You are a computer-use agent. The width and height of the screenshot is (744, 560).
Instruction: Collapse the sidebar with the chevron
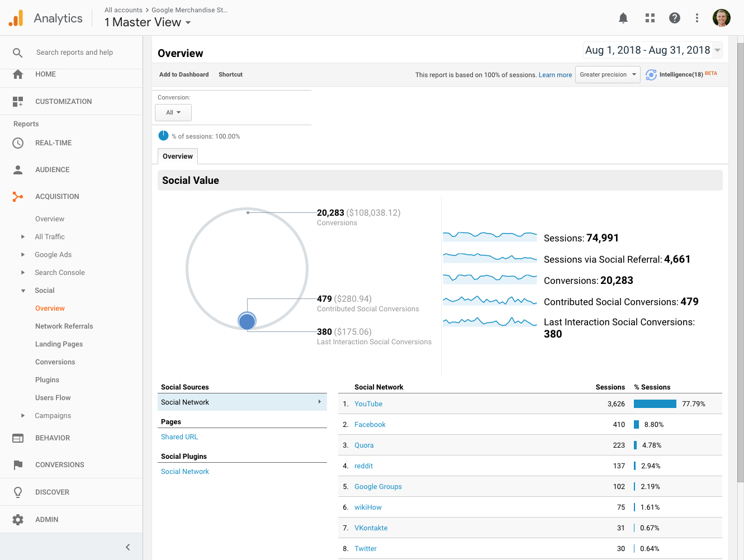pos(128,547)
